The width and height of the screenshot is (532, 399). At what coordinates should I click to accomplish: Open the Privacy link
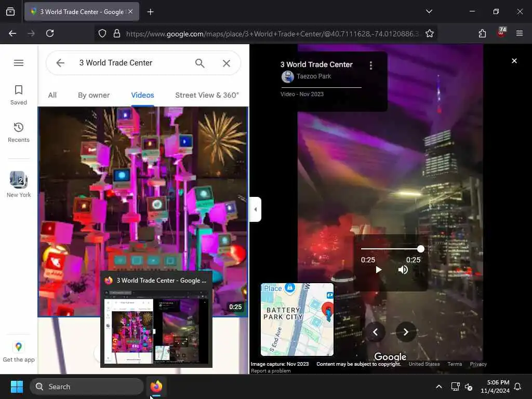tap(478, 364)
